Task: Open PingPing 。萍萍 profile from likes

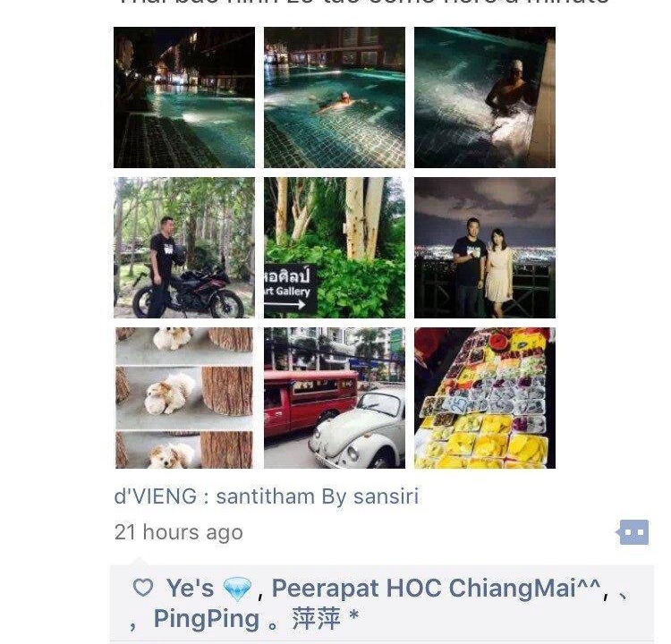Action: point(256,619)
